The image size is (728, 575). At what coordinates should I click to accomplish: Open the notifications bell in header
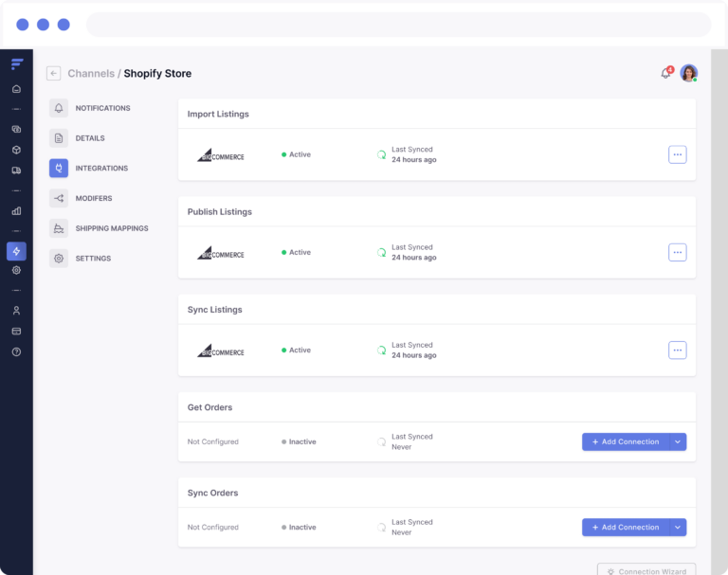pyautogui.click(x=665, y=73)
